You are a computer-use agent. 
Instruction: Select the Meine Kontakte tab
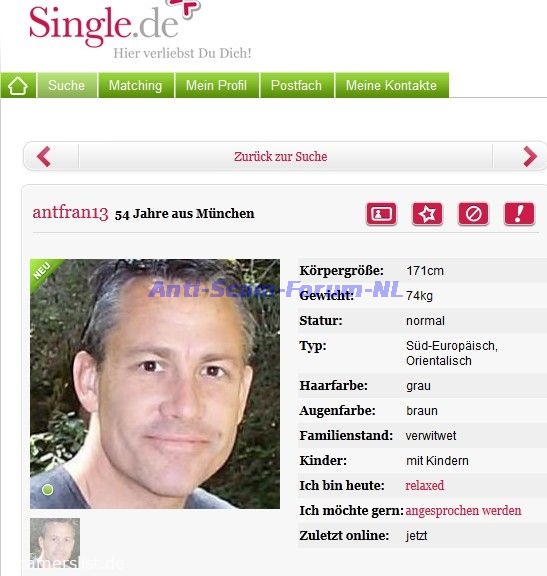point(392,86)
